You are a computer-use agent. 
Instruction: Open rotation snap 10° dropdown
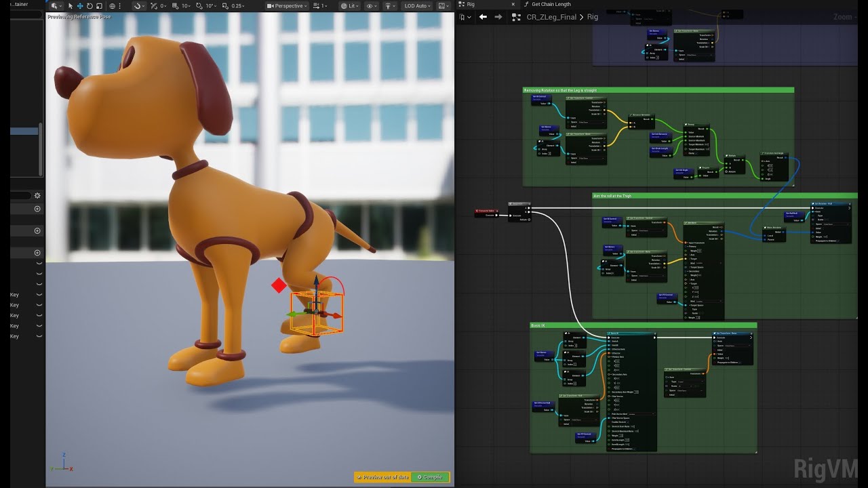(x=211, y=5)
